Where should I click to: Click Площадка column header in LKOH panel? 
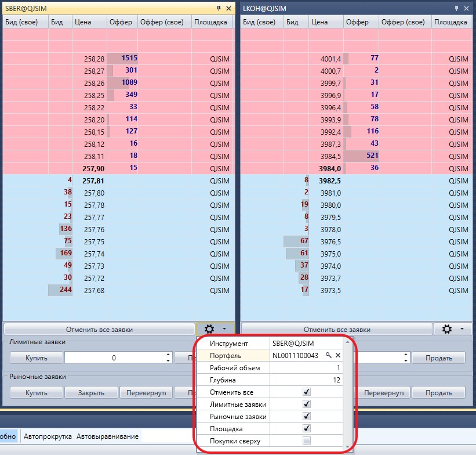click(x=451, y=22)
